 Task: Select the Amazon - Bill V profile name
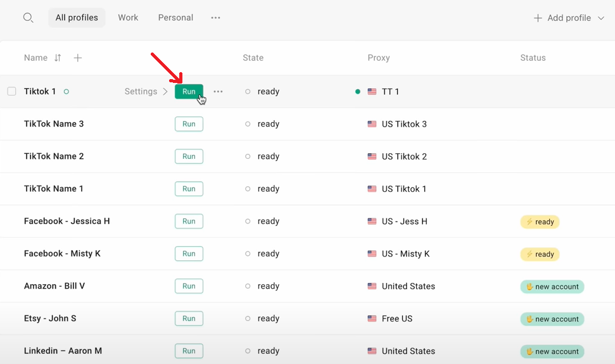tap(54, 286)
